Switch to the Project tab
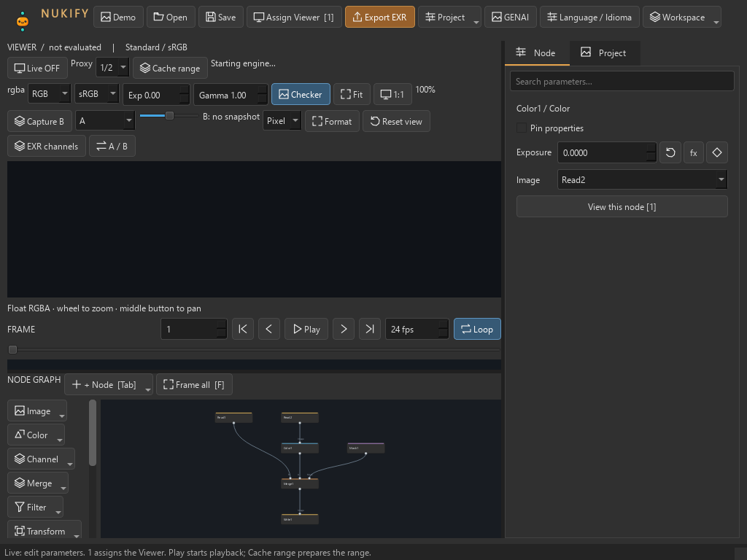The width and height of the screenshot is (747, 560). [605, 52]
